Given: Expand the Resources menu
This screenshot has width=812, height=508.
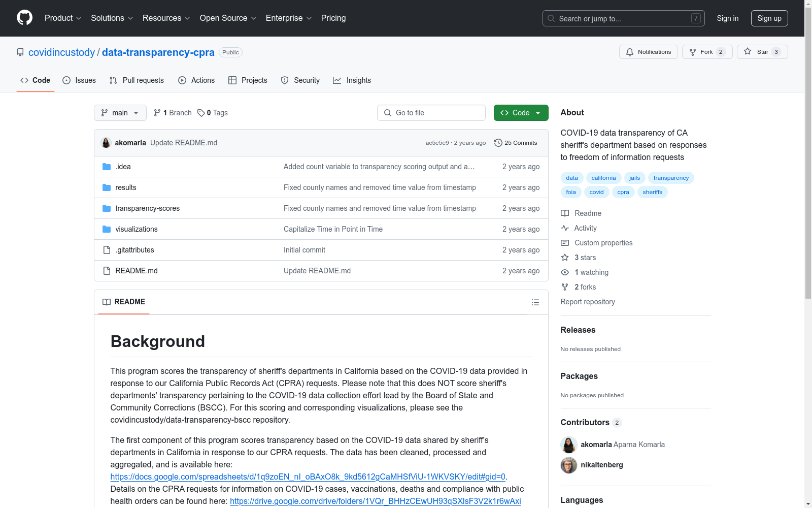Looking at the screenshot, I should (166, 18).
